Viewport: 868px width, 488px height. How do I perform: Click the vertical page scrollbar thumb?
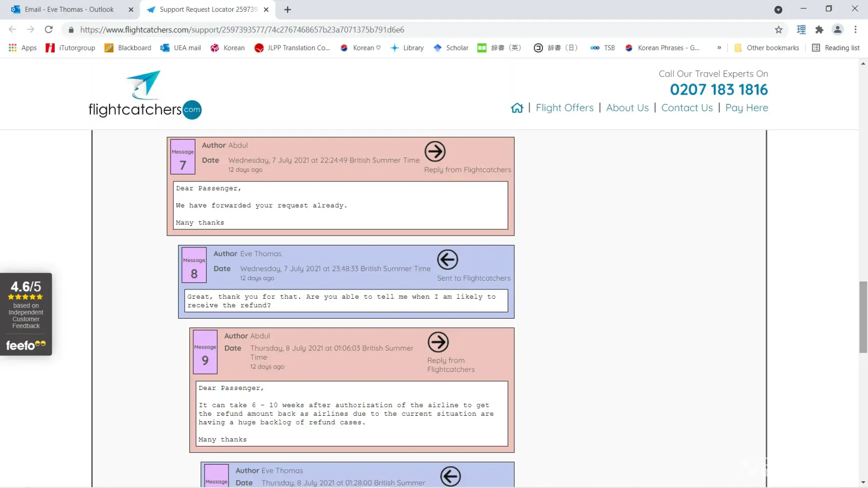[863, 317]
